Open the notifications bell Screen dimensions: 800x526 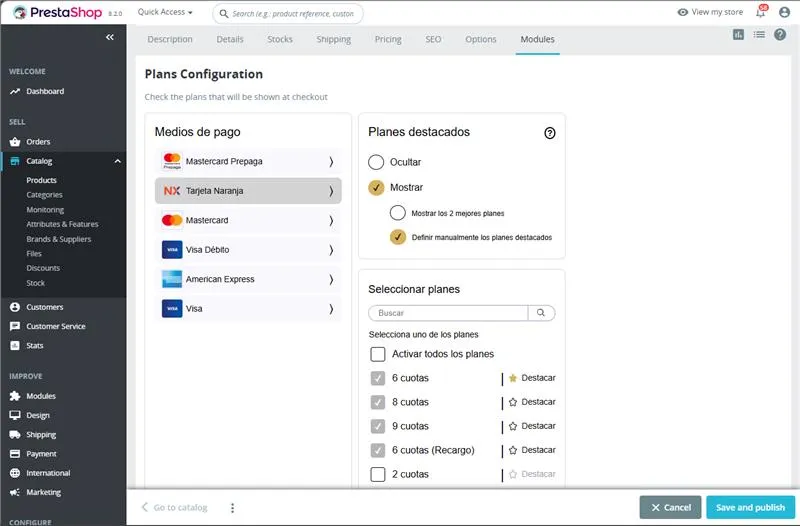click(761, 12)
